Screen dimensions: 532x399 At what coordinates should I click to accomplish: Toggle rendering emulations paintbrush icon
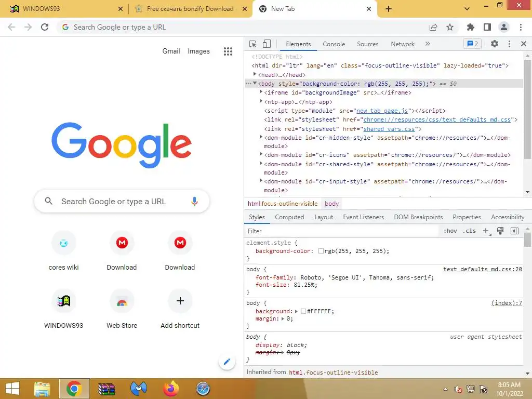pyautogui.click(x=500, y=231)
